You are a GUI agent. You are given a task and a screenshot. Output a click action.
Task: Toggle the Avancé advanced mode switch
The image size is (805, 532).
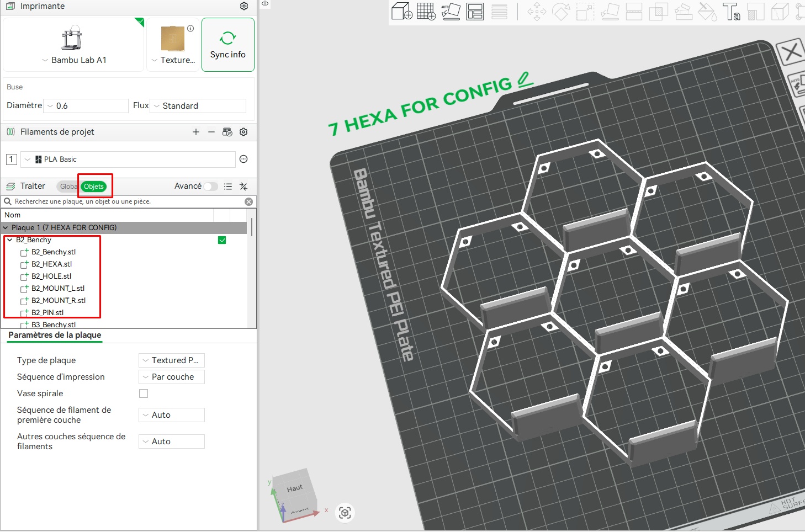coord(210,187)
